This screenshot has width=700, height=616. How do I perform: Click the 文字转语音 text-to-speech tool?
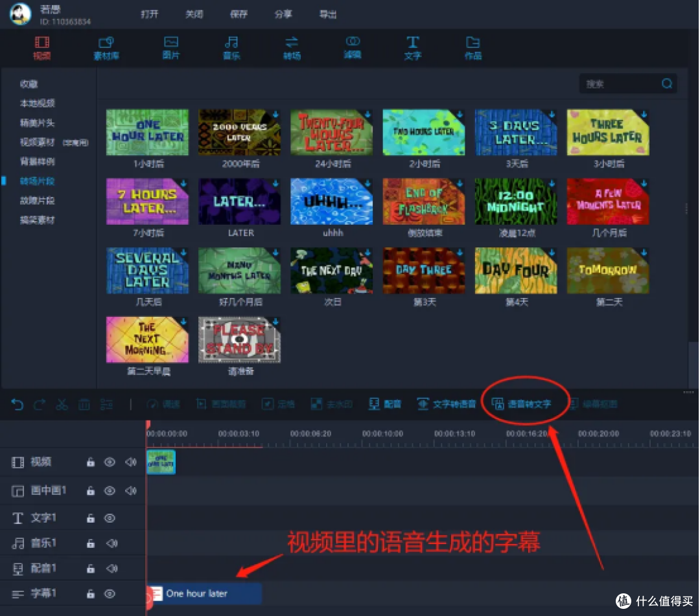(x=447, y=404)
